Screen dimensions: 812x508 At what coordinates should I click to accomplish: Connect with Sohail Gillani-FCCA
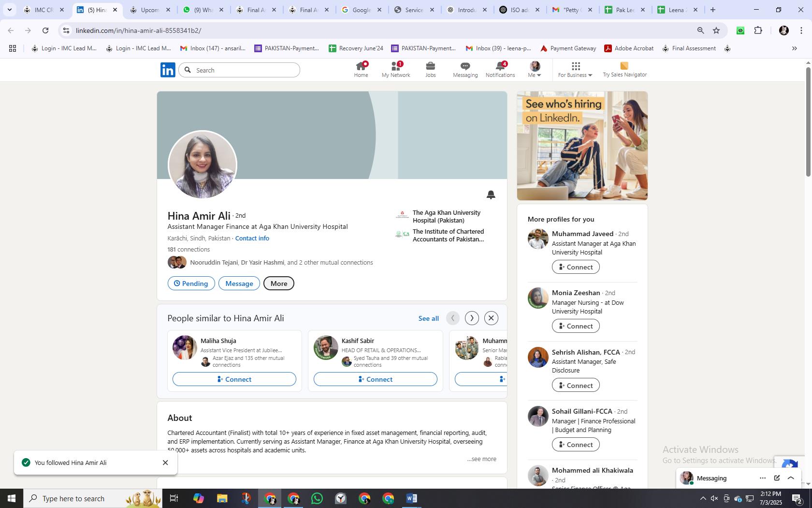pyautogui.click(x=576, y=445)
